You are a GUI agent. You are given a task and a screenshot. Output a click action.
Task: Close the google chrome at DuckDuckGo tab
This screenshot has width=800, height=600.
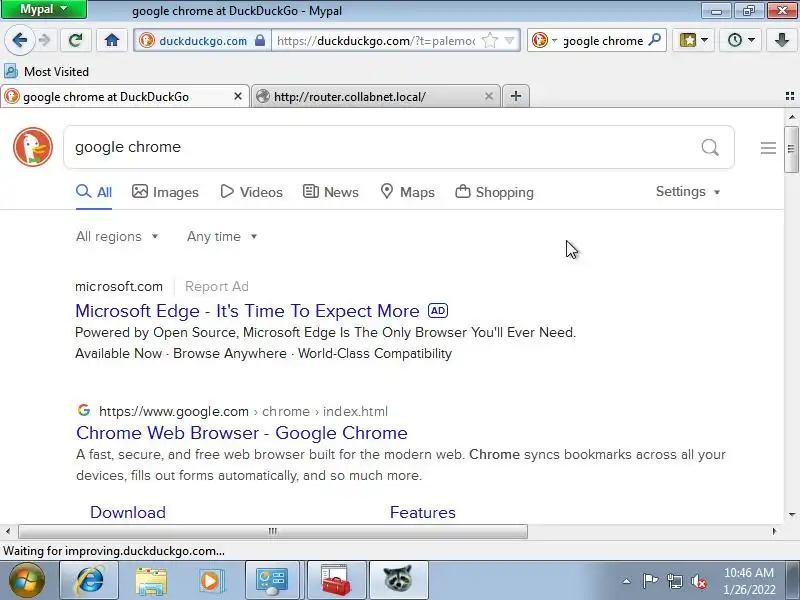238,96
